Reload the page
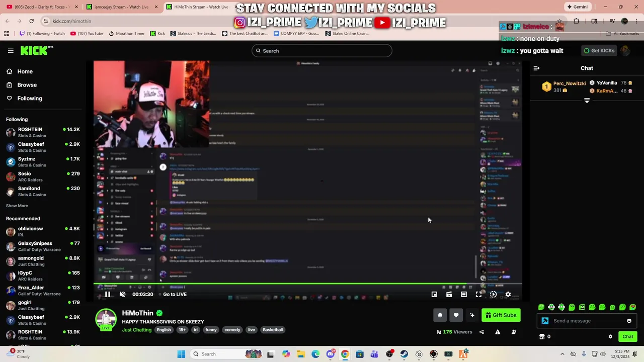This screenshot has width=644, height=362. pos(31,21)
